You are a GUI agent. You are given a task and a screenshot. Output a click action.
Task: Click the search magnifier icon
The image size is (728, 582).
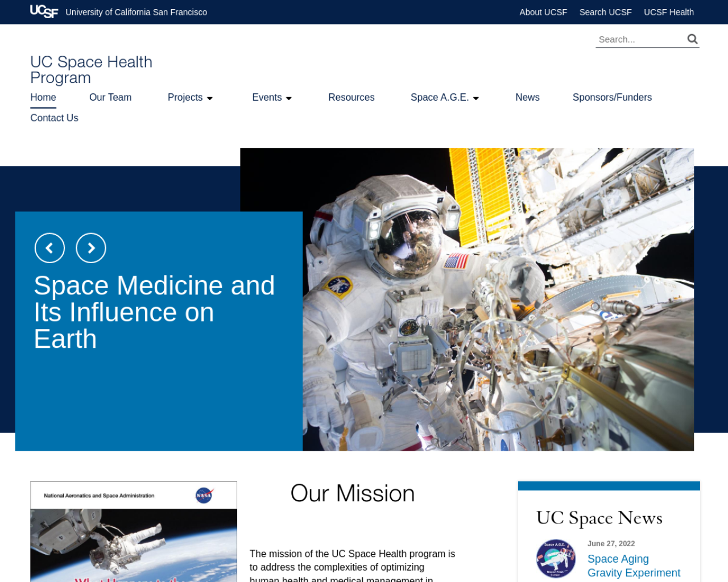click(x=692, y=39)
